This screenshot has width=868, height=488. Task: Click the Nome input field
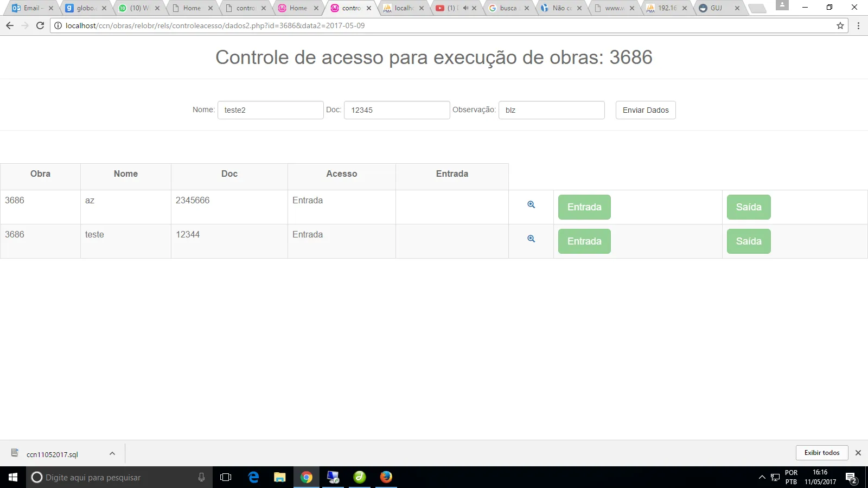[270, 110]
